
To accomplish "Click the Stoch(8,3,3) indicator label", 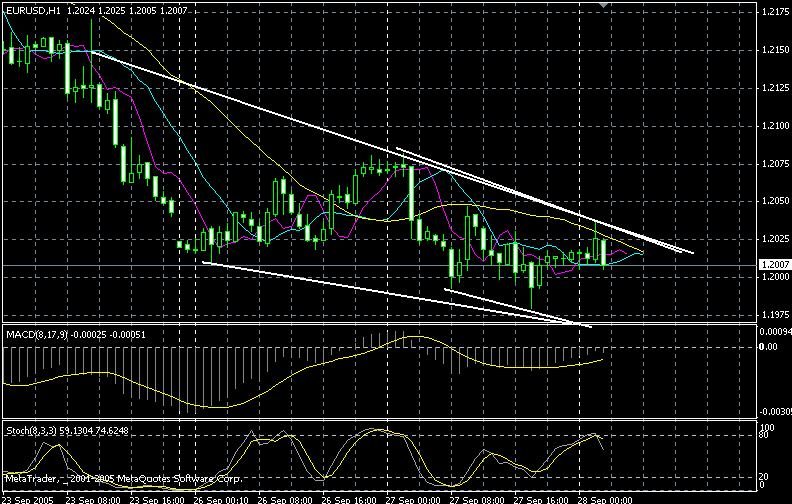I will (x=31, y=431).
